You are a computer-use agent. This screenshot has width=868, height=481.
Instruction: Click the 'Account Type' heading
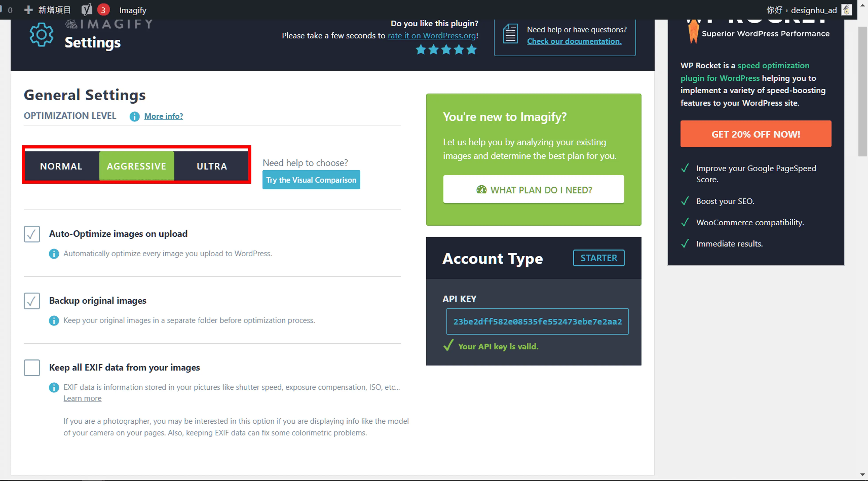(493, 259)
